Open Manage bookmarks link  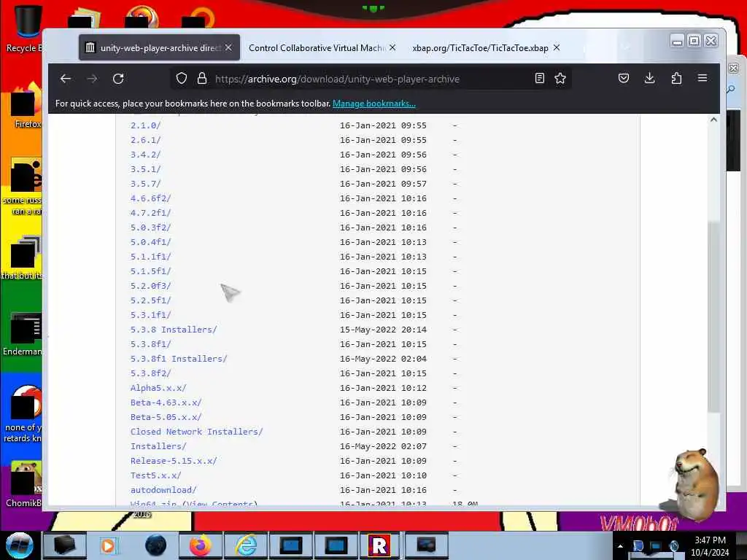coord(374,104)
